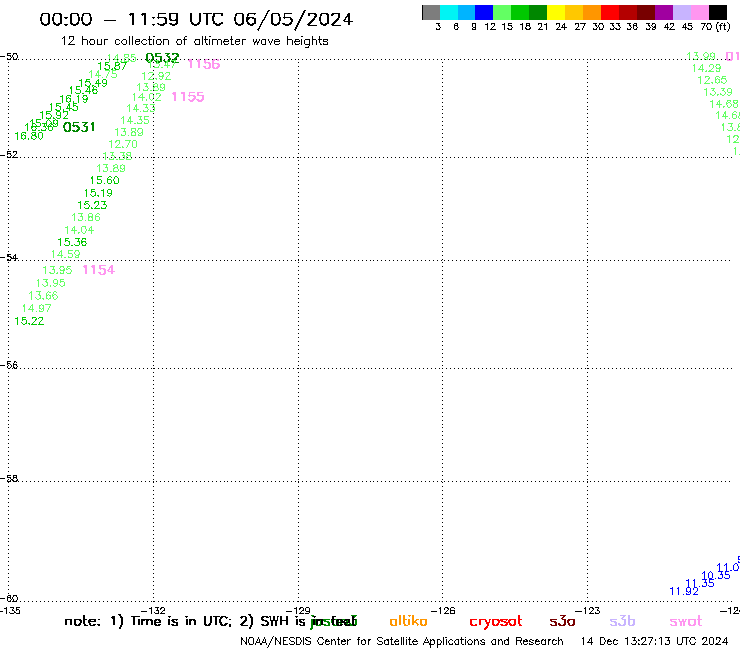Click the wave height value '14.04'

tap(79, 230)
